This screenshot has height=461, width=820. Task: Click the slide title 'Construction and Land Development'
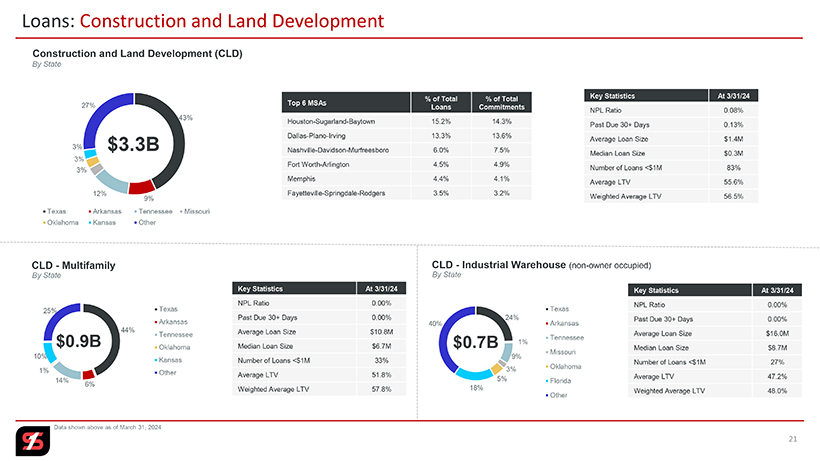[232, 21]
